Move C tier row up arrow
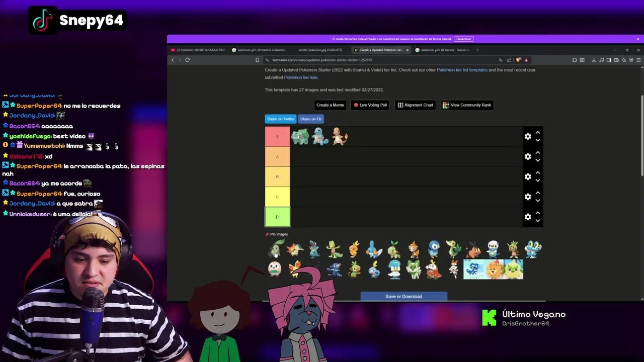 (538, 193)
